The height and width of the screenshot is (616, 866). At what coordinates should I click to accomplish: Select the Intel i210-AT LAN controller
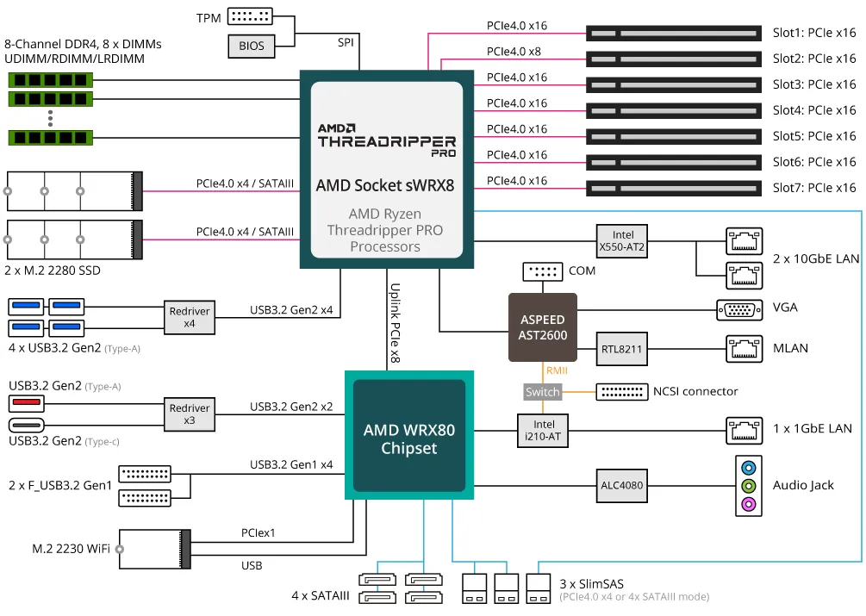coord(542,430)
